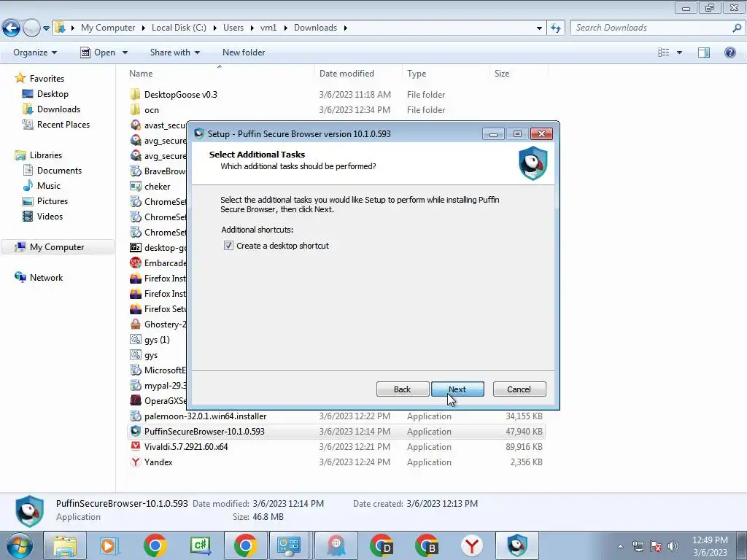Screen dimensions: 747x560
Task: Open Recent Places in the sidebar
Action: [x=63, y=124]
